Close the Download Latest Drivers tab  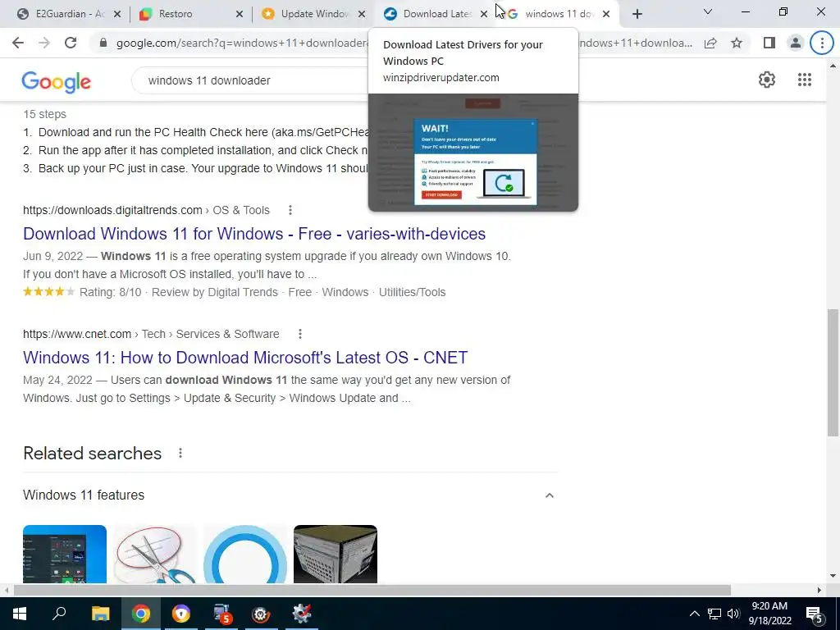pyautogui.click(x=484, y=14)
